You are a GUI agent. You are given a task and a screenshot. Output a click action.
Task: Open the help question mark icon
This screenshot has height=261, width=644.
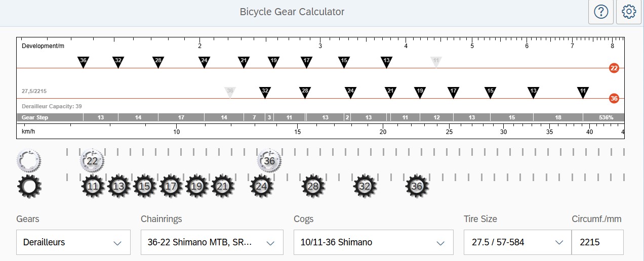(x=600, y=12)
